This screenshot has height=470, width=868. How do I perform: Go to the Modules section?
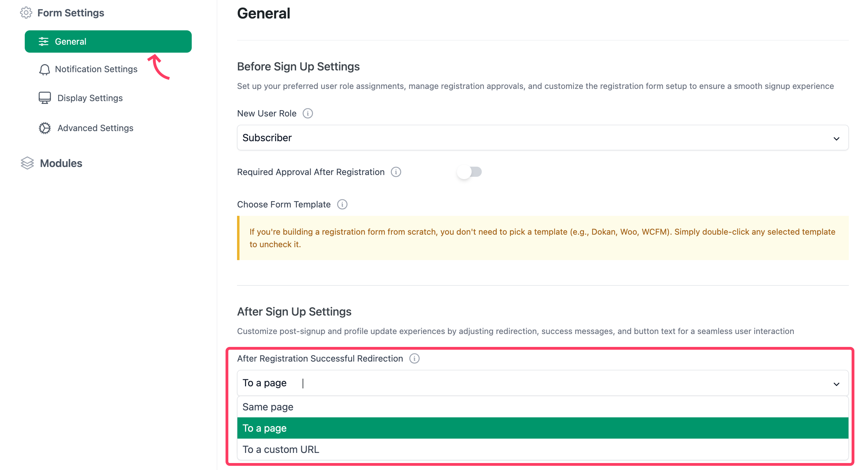(x=61, y=163)
